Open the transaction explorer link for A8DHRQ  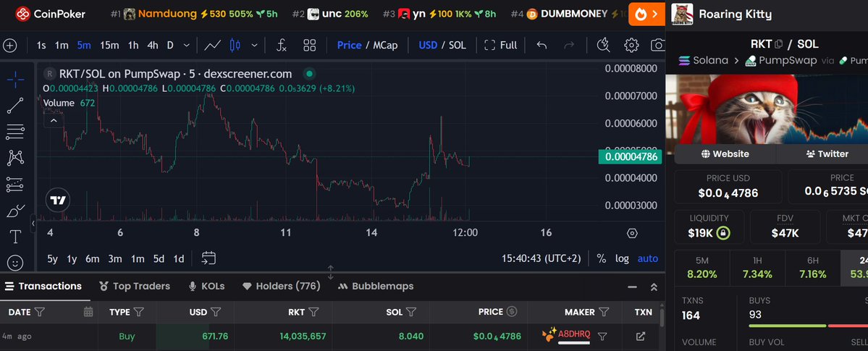(x=641, y=336)
